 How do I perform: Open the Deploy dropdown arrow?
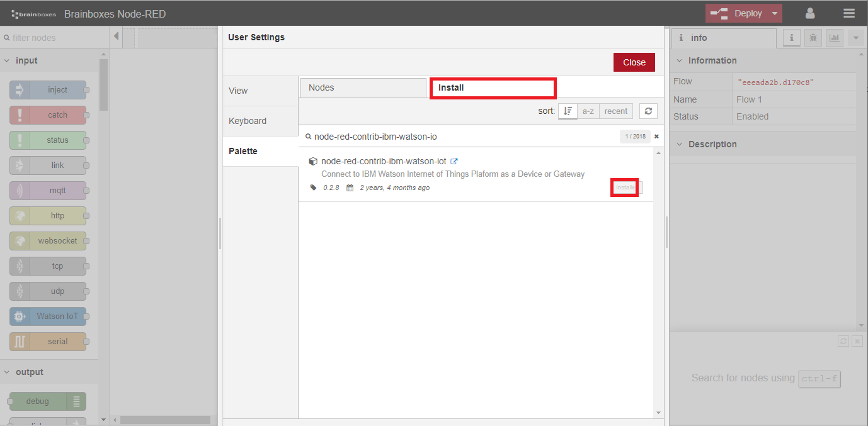pyautogui.click(x=774, y=13)
